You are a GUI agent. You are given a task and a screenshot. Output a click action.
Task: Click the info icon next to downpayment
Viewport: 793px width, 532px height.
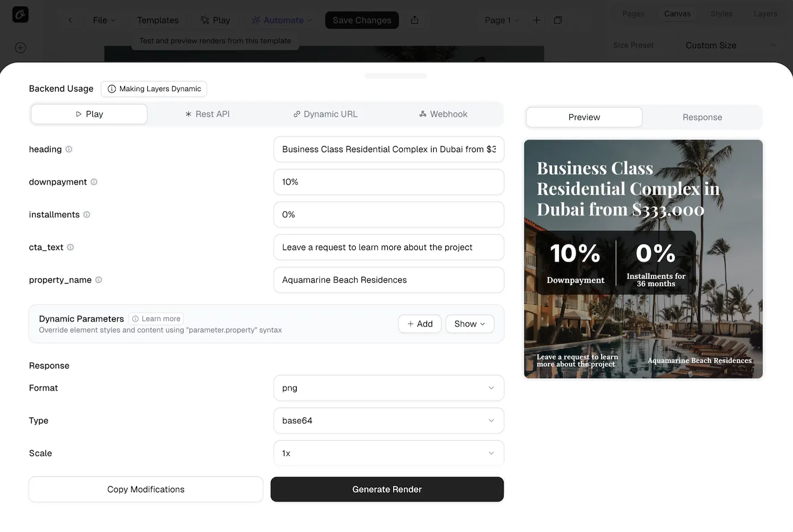94,182
